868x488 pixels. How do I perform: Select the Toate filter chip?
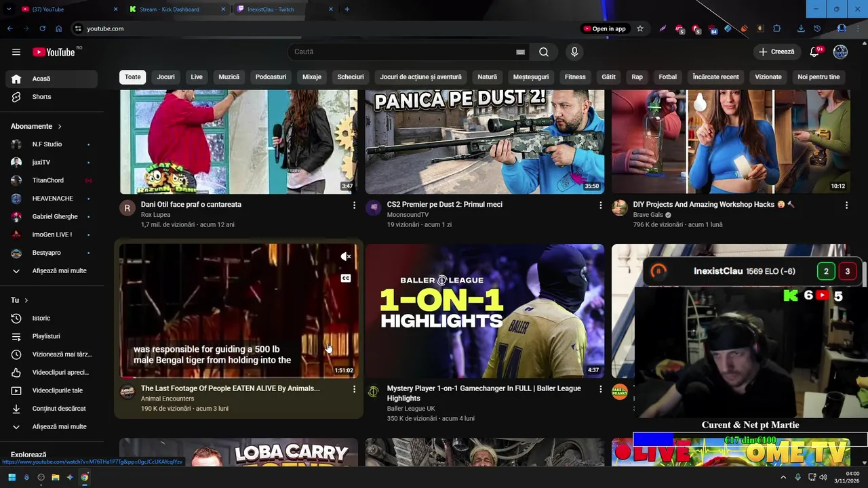pyautogui.click(x=133, y=77)
